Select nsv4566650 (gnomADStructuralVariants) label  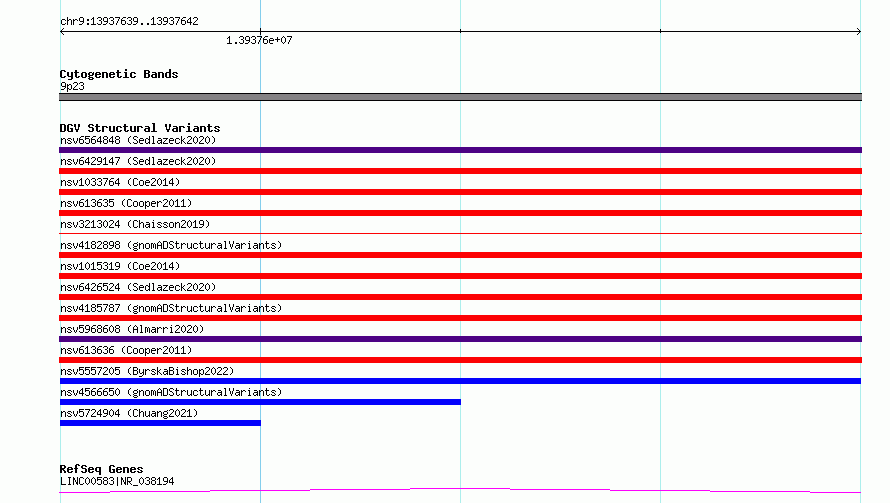[x=171, y=392]
